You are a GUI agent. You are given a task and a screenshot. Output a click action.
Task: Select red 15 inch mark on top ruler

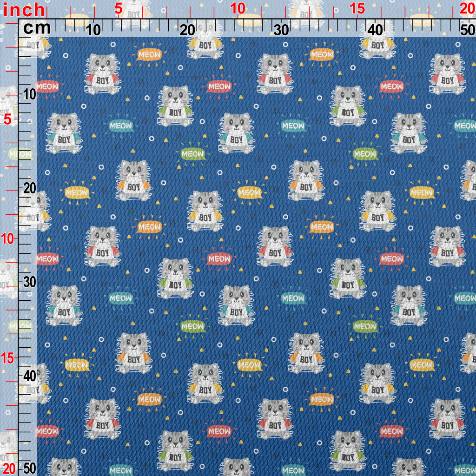(357, 8)
